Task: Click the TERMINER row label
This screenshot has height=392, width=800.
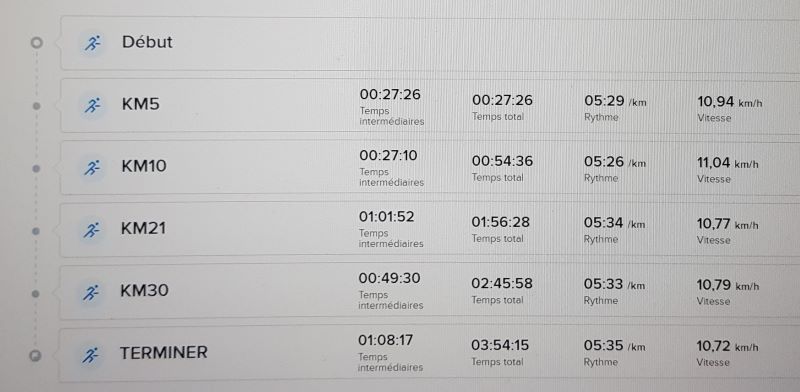Action: click(x=164, y=353)
